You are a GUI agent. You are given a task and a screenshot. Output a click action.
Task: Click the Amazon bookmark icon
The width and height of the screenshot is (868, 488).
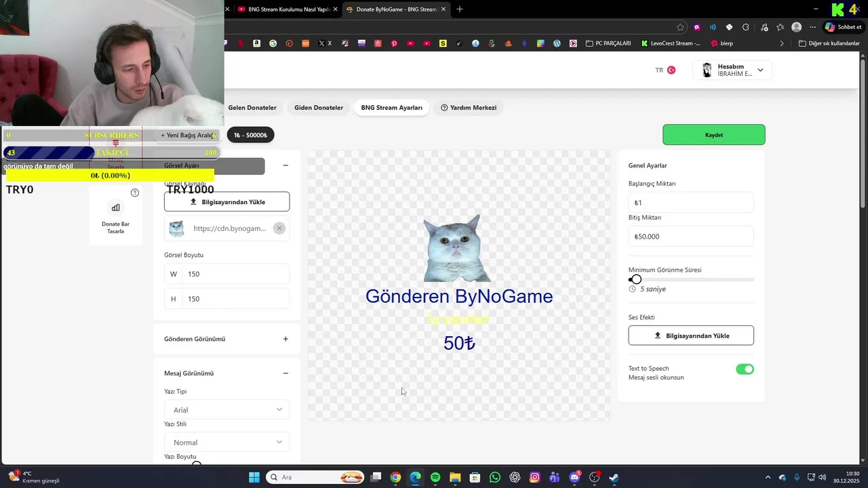point(256,43)
